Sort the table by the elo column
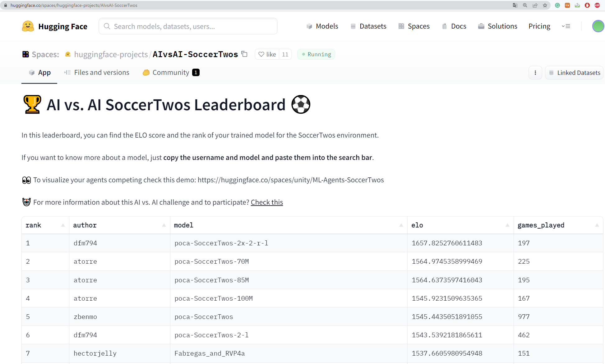The width and height of the screenshot is (605, 364). 507,225
